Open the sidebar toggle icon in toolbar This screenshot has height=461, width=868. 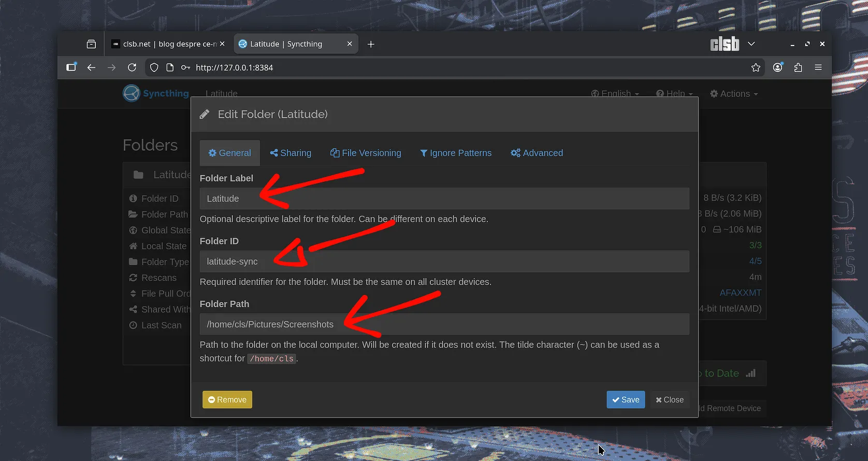tap(71, 67)
